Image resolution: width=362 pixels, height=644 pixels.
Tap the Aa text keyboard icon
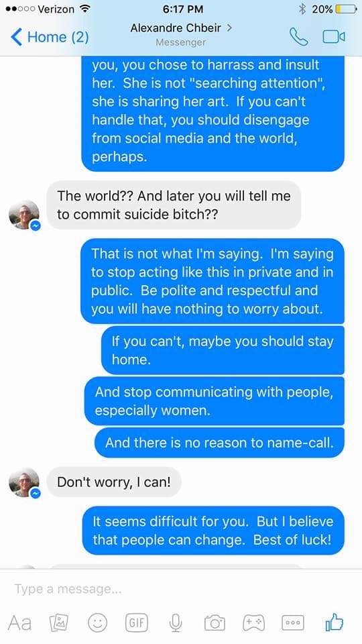point(19,623)
